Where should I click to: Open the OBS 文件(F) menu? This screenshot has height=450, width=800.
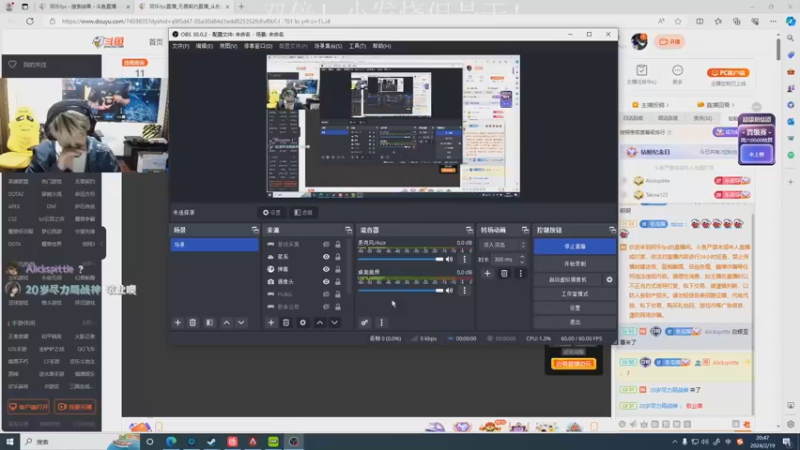coord(181,46)
